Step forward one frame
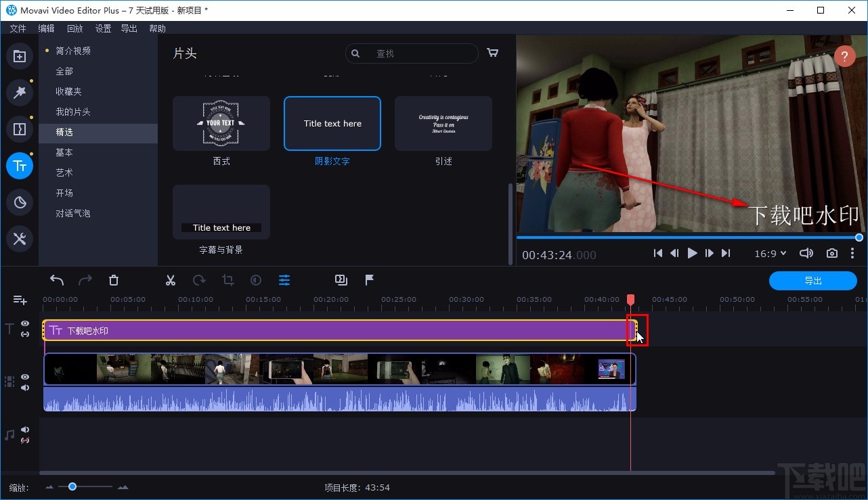 coord(709,253)
